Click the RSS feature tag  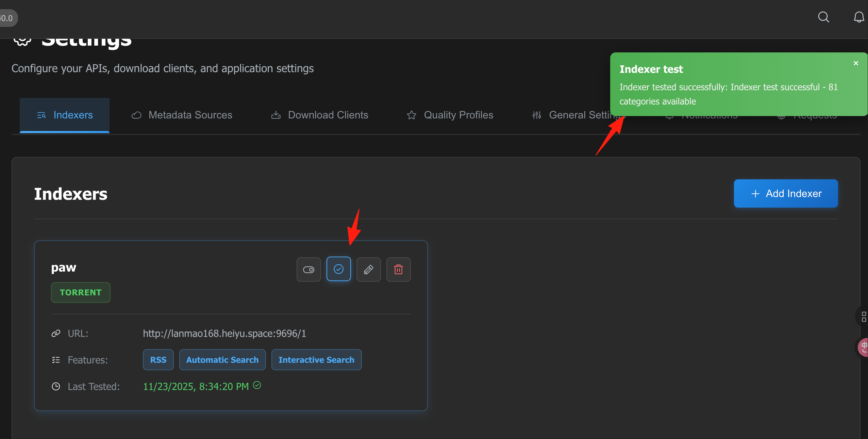(x=158, y=360)
